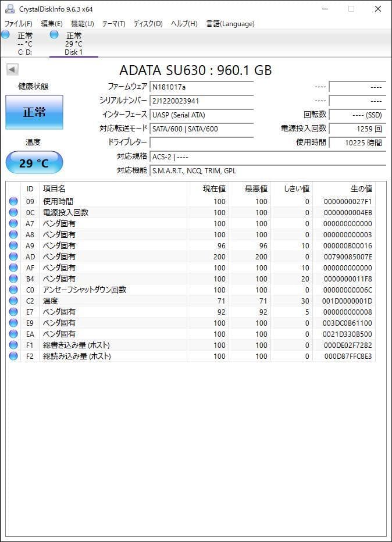This screenshot has width=392, height=542.
Task: Click the status orb in row A8
Action: tap(13, 234)
